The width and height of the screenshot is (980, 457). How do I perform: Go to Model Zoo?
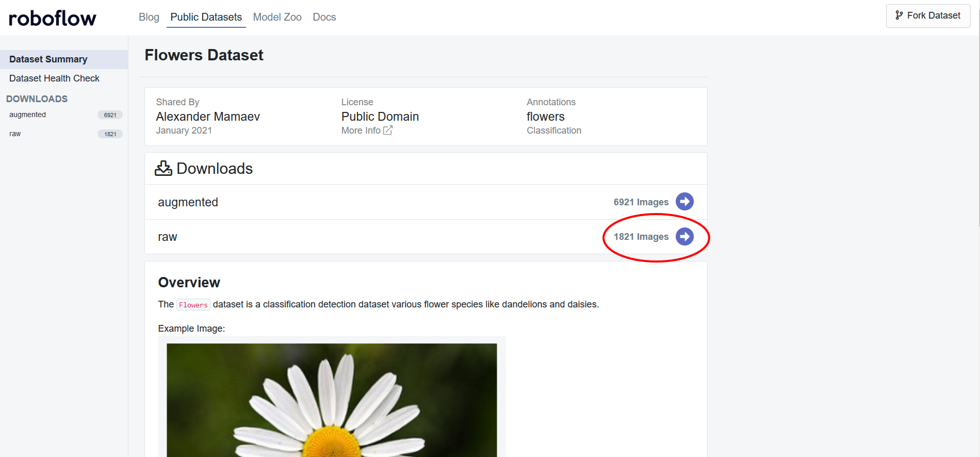coord(277,17)
